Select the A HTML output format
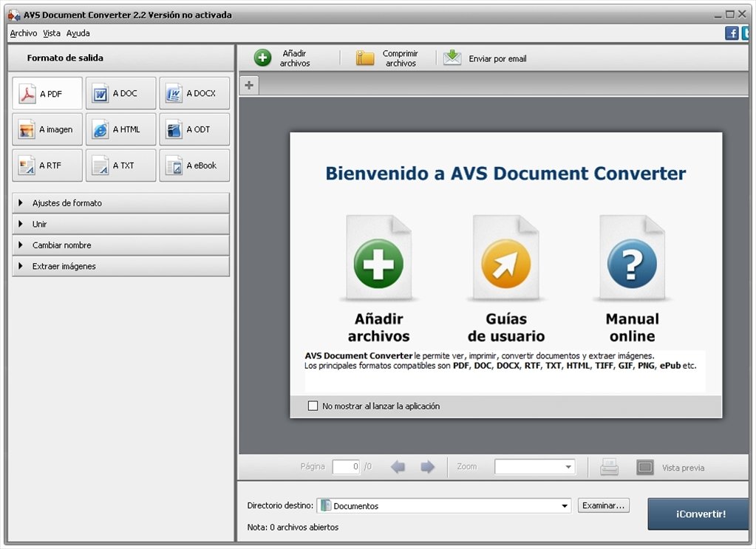The height and width of the screenshot is (549, 756). click(121, 129)
